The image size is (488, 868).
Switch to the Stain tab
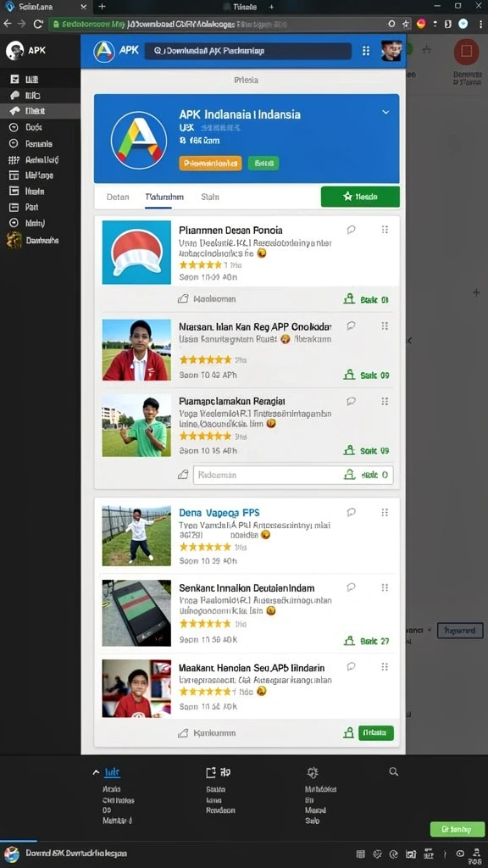(x=210, y=197)
